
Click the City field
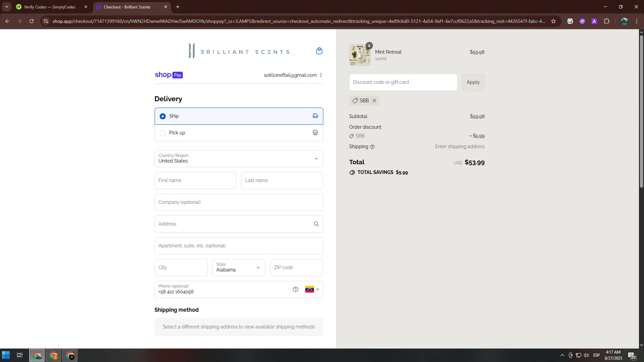(x=181, y=268)
